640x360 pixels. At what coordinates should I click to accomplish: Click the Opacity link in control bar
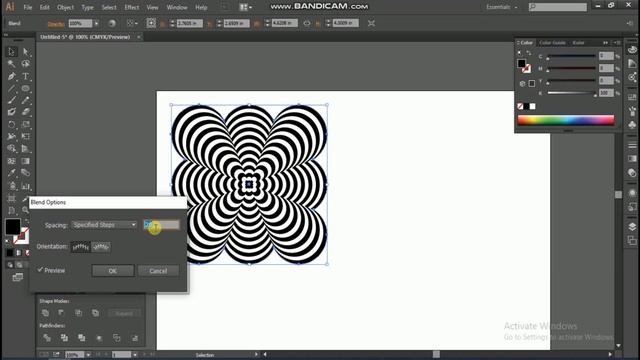pos(56,24)
